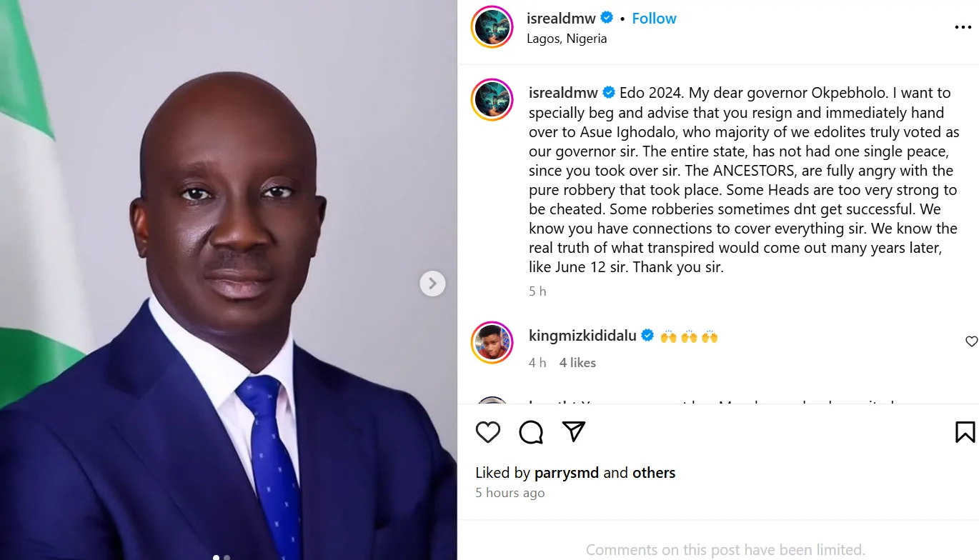This screenshot has height=560, width=979.
Task: Follow isrealdmw
Action: 654,19
